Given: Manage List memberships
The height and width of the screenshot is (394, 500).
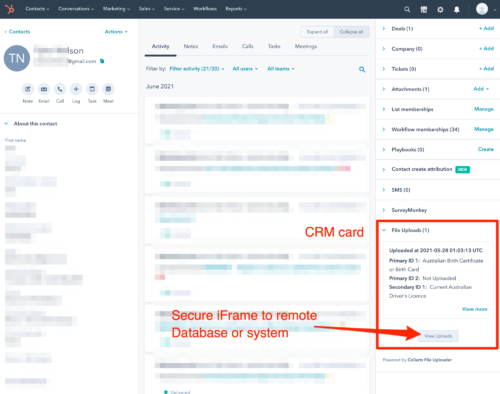Looking at the screenshot, I should 484,109.
